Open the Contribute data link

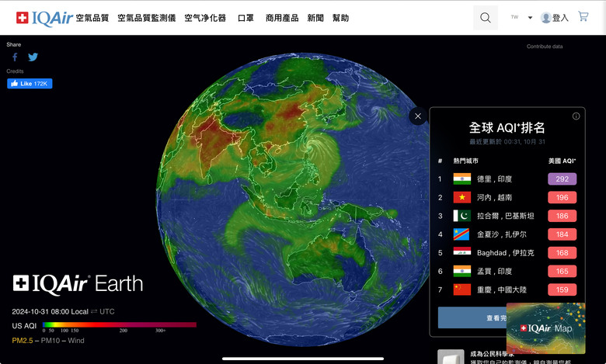545,47
